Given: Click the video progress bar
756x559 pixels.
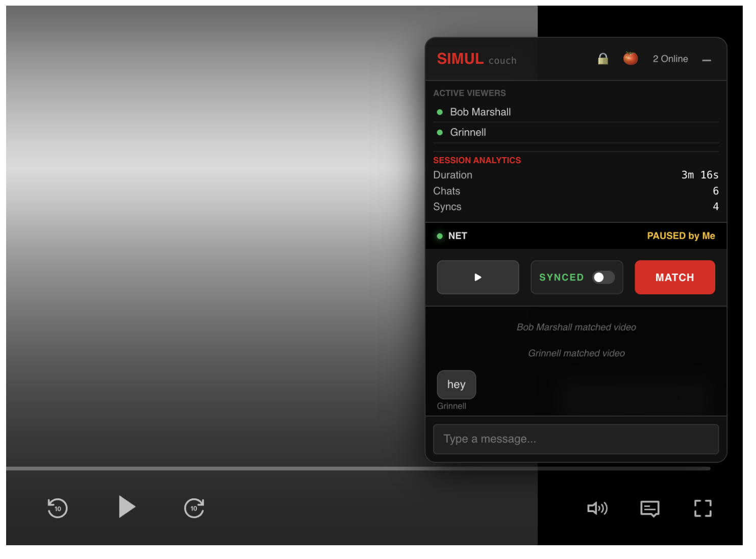Looking at the screenshot, I should point(358,468).
